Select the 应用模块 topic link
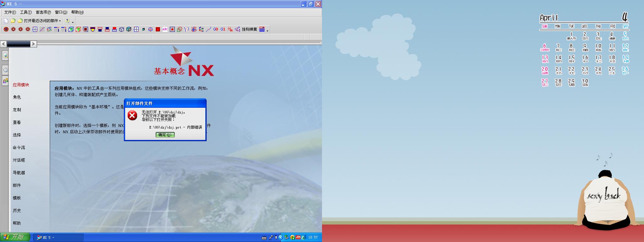Viewport: 644px width, 242px height. click(21, 85)
